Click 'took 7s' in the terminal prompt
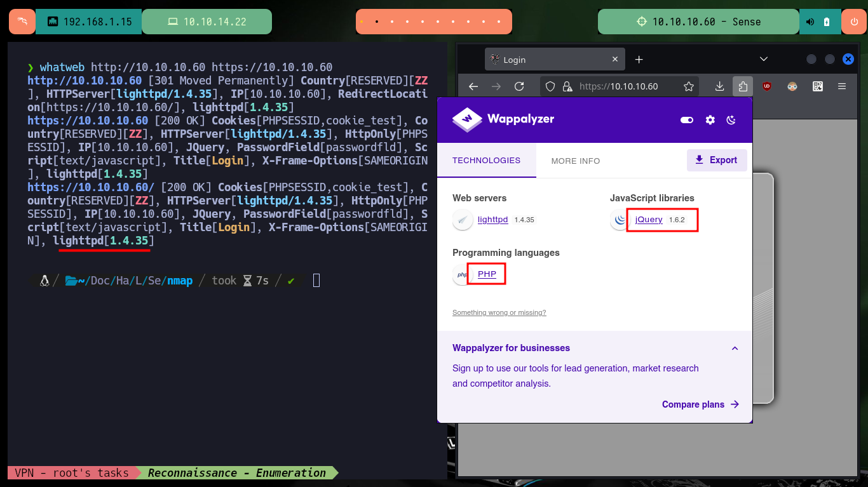Screen dimensions: 868x487 (x=240, y=281)
